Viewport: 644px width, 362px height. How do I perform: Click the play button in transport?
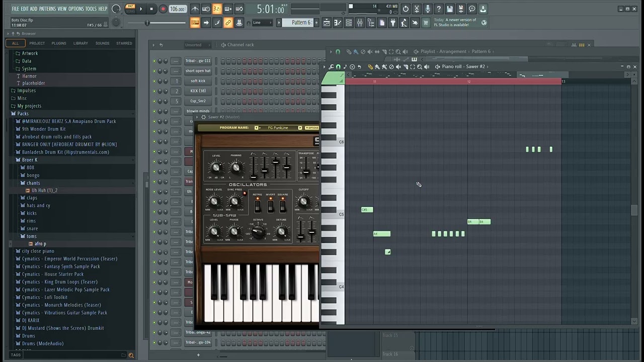pos(141,9)
